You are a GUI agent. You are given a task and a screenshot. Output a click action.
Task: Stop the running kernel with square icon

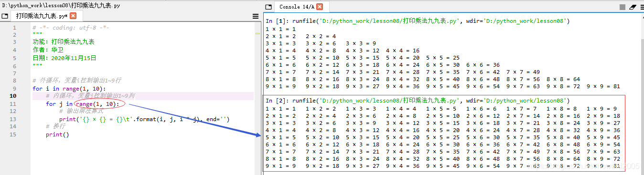tap(623, 7)
